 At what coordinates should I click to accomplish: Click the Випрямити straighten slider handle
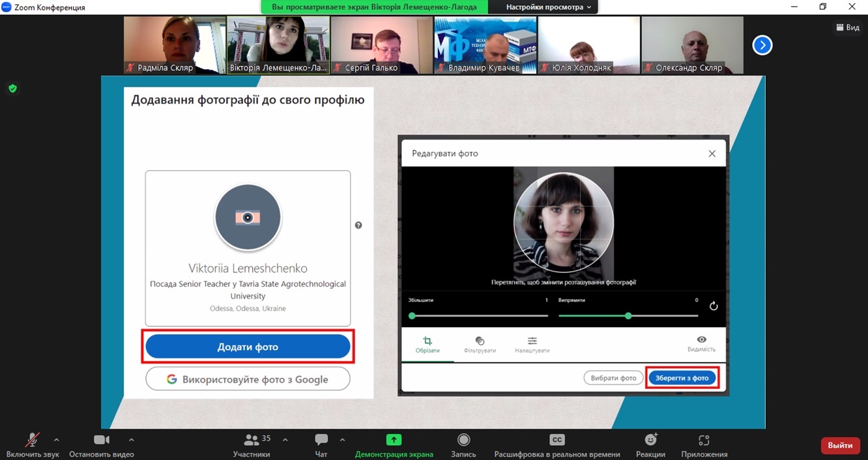click(628, 316)
